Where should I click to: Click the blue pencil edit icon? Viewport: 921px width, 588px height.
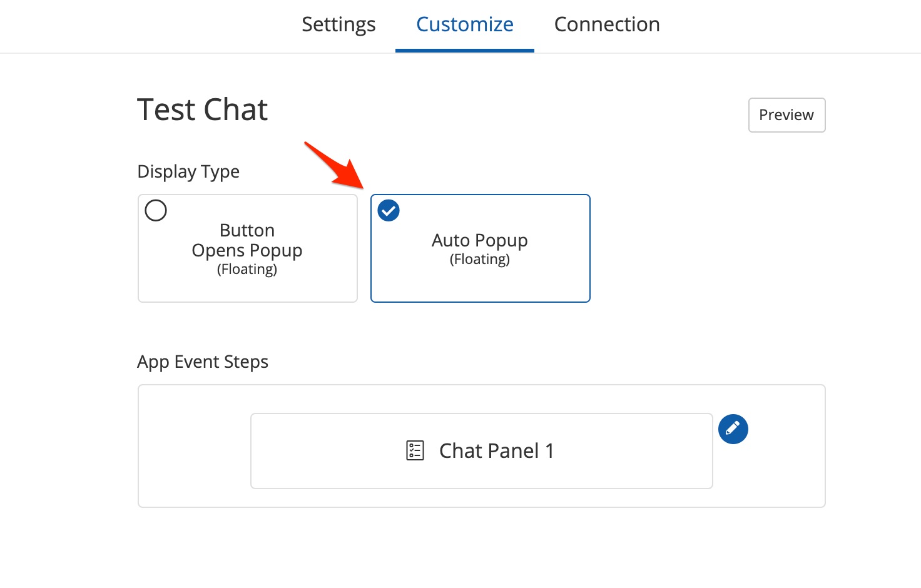pos(733,429)
